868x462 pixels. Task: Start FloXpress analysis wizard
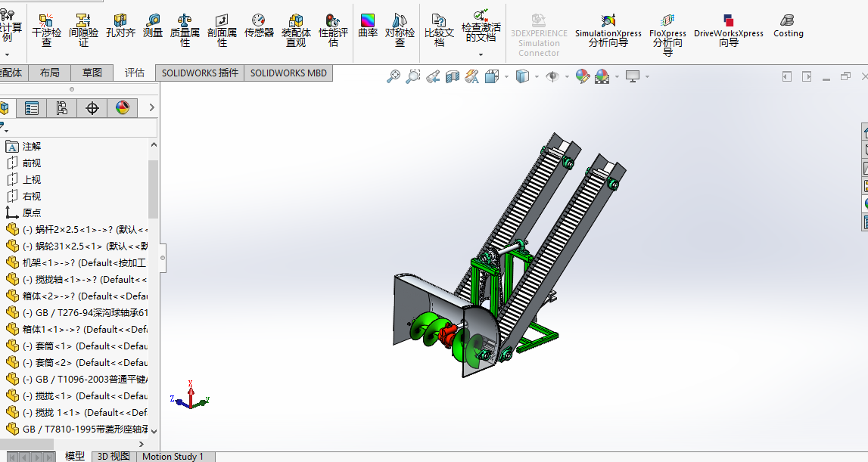(667, 36)
